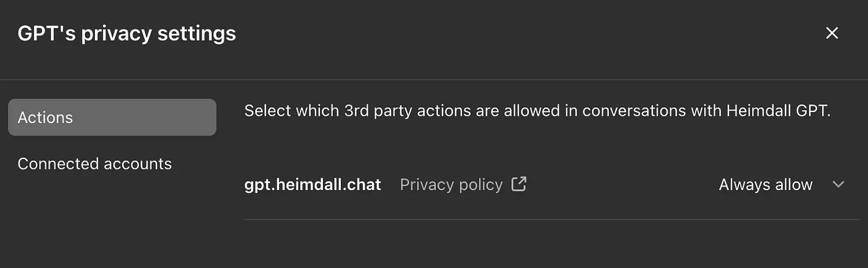868x268 pixels.
Task: Click Connected accounts below Actions
Action: pos(95,164)
